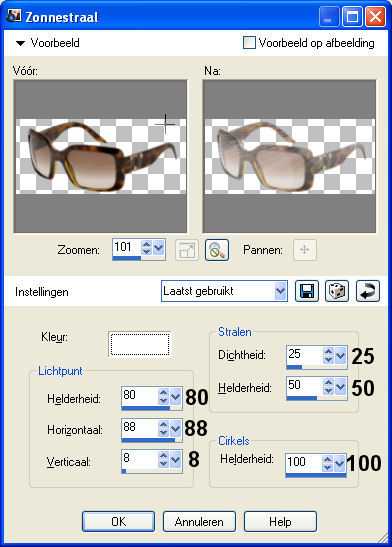Click the fit-to-window preview icon
The width and height of the screenshot is (392, 547).
click(187, 250)
